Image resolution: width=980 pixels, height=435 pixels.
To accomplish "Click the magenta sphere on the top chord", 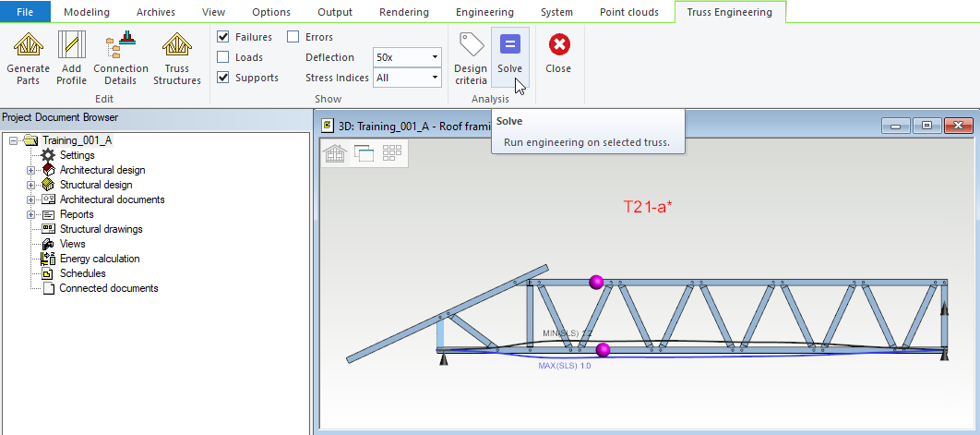I will tap(596, 282).
